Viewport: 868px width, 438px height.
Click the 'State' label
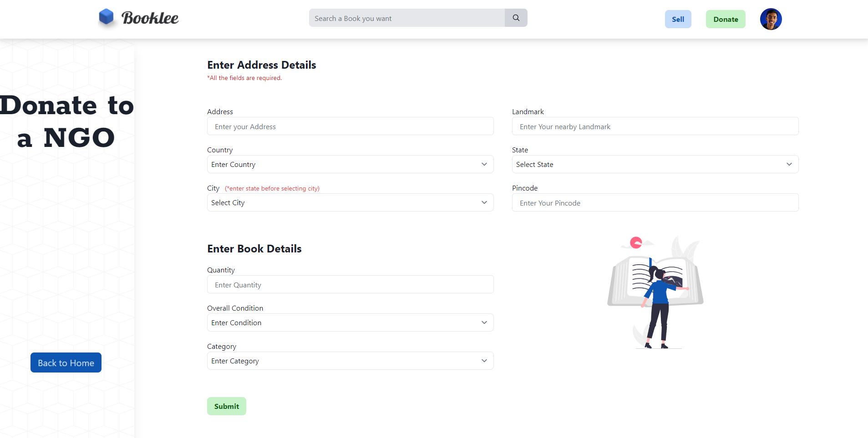pyautogui.click(x=520, y=150)
